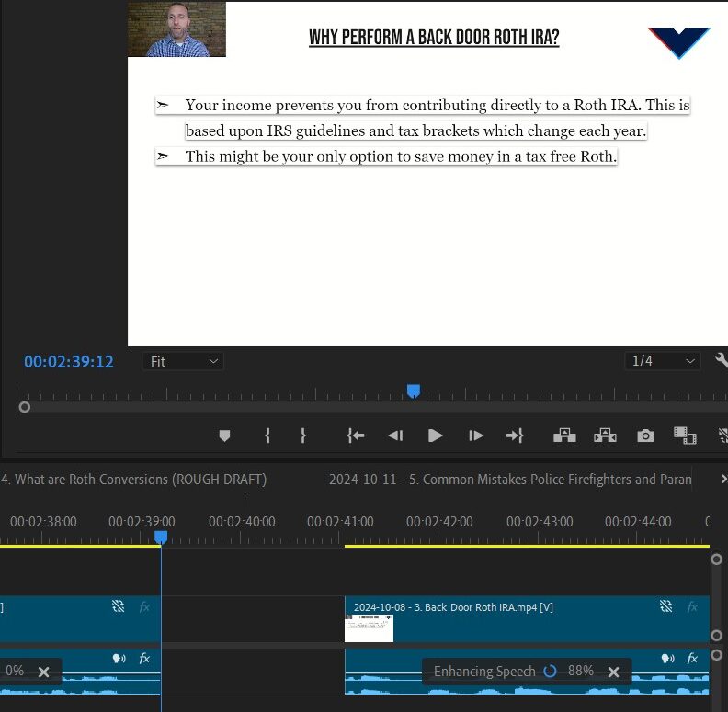Viewport: 728px width, 712px height.
Task: Click fx badge on right audio clip
Action: [x=692, y=658]
